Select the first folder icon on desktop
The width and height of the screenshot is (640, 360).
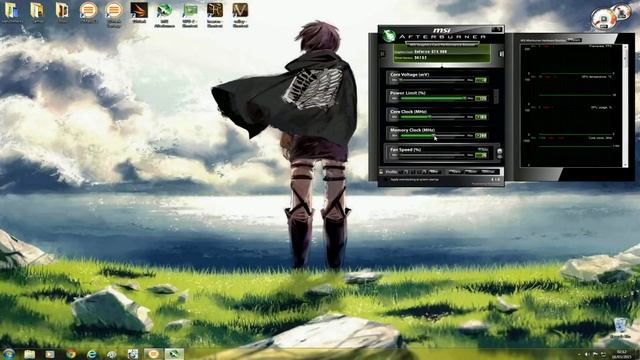[x=11, y=12]
